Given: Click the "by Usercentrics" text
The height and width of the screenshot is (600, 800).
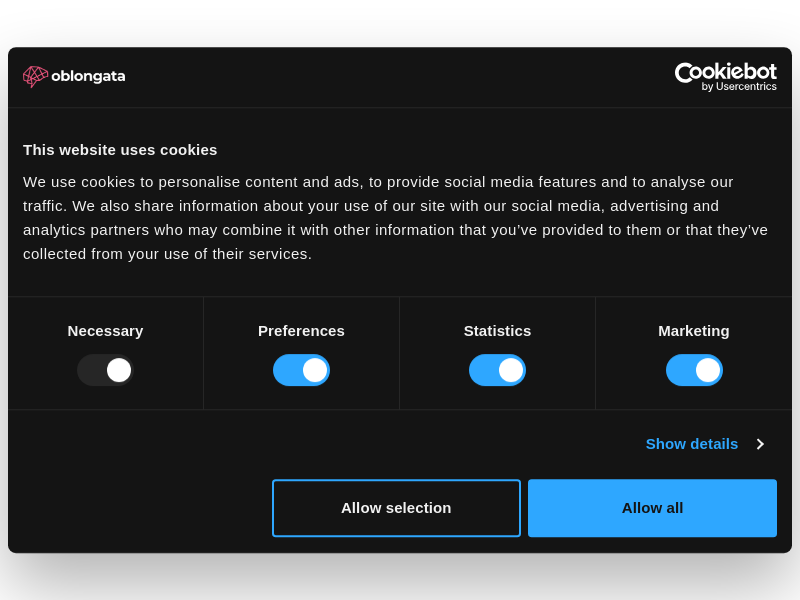Looking at the screenshot, I should coord(739,87).
